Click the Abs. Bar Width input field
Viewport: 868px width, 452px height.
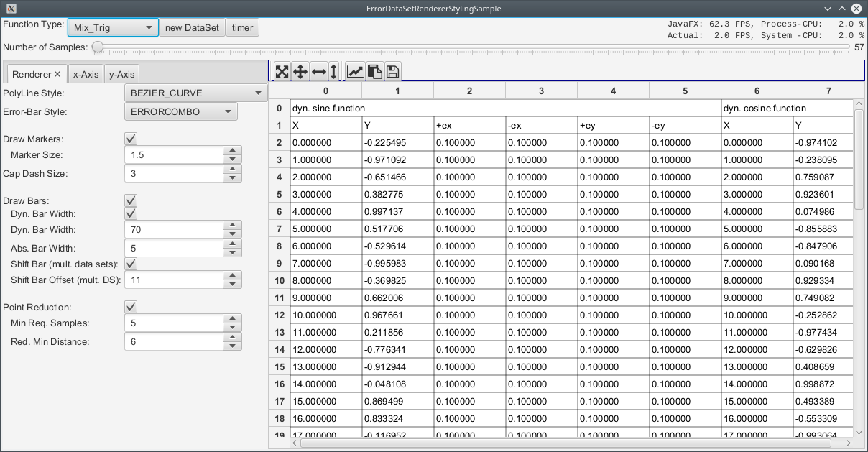coord(173,248)
